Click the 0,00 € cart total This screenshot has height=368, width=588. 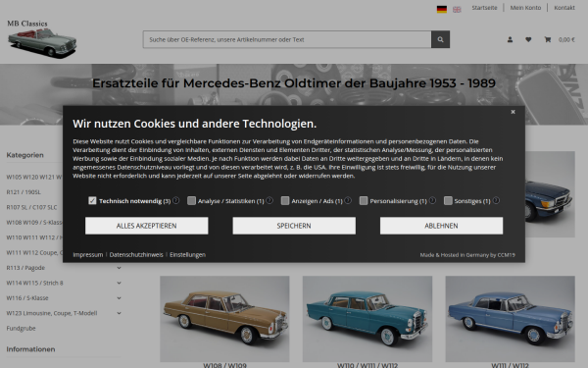566,39
